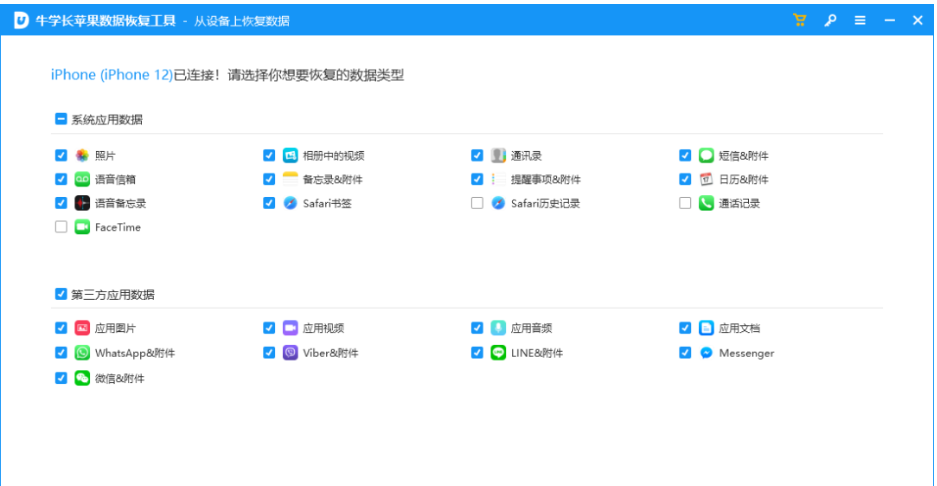Click the 日历&附件 calendar icon
Viewport: 937px width, 486px height.
point(706,179)
